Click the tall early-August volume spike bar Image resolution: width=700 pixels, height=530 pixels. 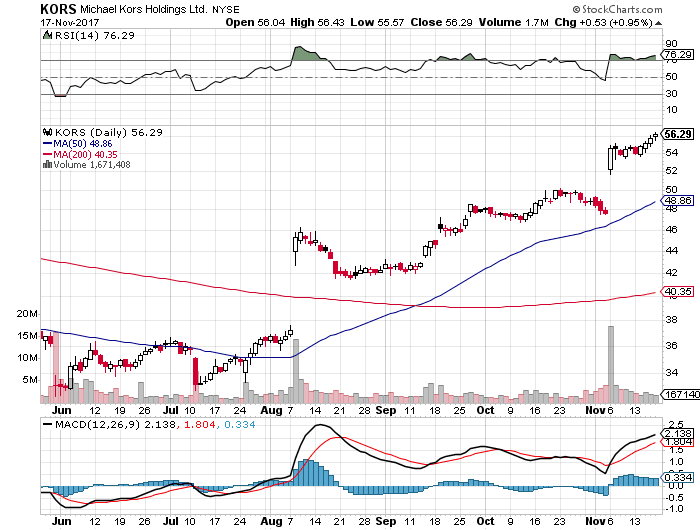(296, 371)
